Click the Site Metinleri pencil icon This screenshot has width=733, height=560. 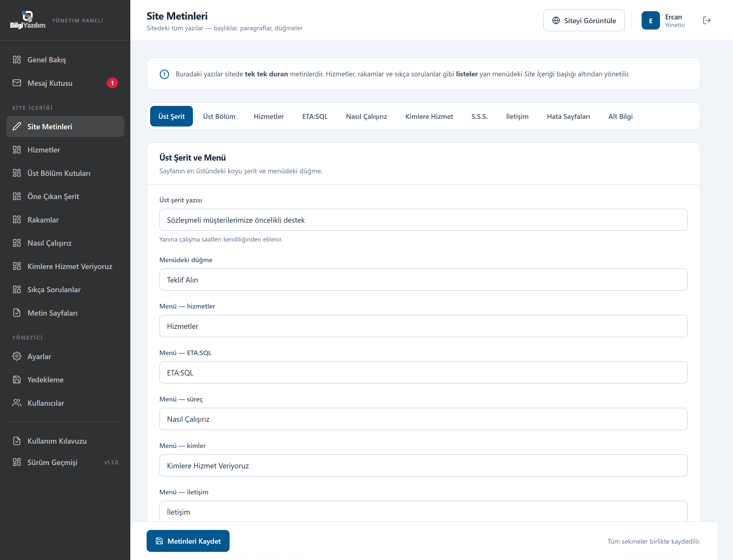pos(17,127)
